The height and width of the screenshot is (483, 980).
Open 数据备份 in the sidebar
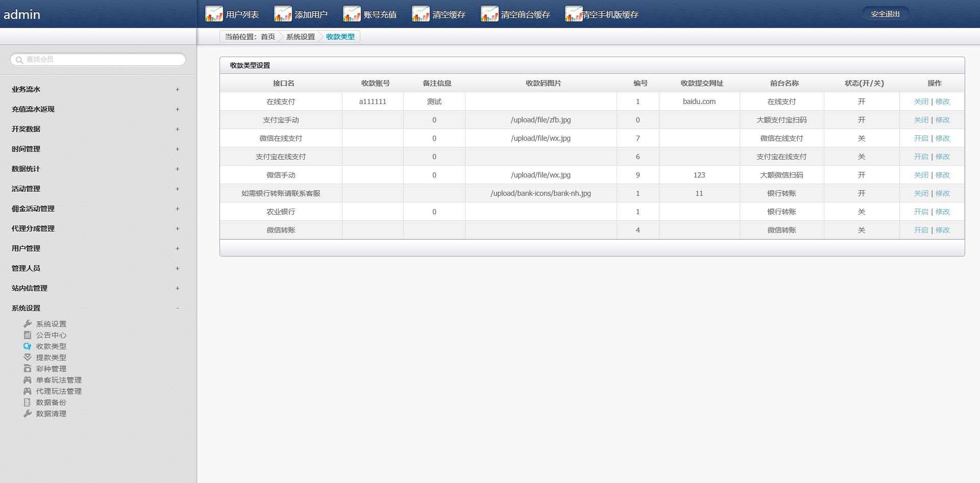coord(51,402)
